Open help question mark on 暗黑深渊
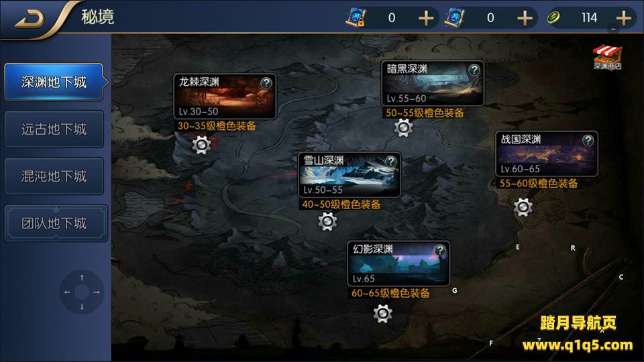Screen dimensions: 644x362 pos(474,70)
